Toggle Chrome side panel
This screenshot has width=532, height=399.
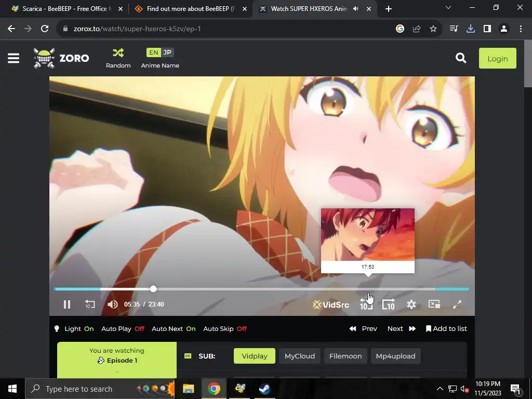point(487,29)
